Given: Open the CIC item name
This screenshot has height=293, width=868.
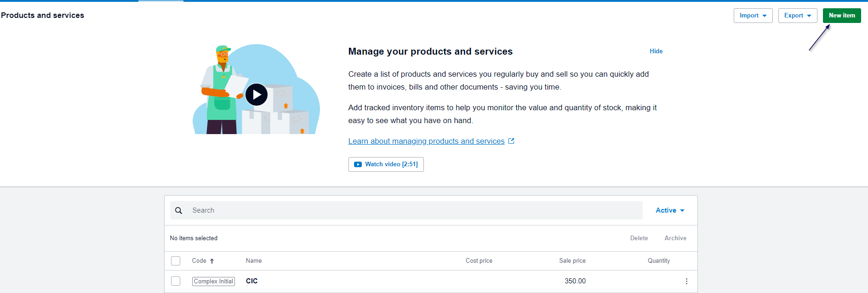Looking at the screenshot, I should click(x=251, y=281).
